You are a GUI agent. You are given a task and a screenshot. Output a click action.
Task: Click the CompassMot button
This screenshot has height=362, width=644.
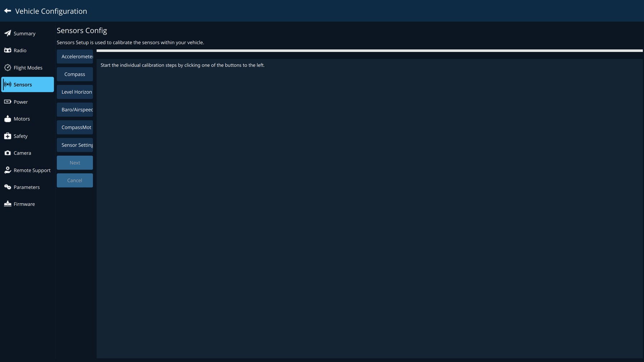pos(75,127)
